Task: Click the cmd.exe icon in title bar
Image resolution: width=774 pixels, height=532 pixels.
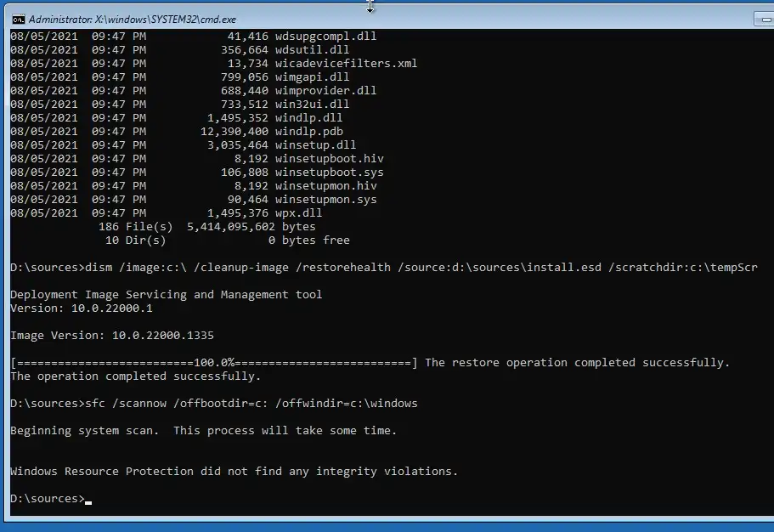Action: click(18, 20)
